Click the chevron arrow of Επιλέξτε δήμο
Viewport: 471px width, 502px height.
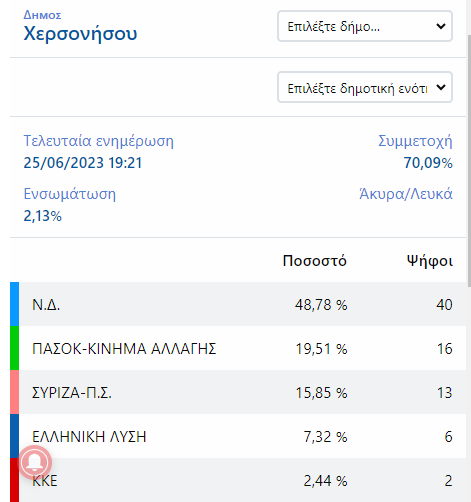point(441,26)
